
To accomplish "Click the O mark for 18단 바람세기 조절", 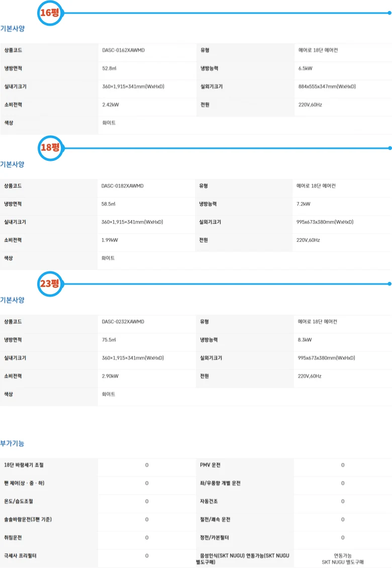I will click(147, 465).
